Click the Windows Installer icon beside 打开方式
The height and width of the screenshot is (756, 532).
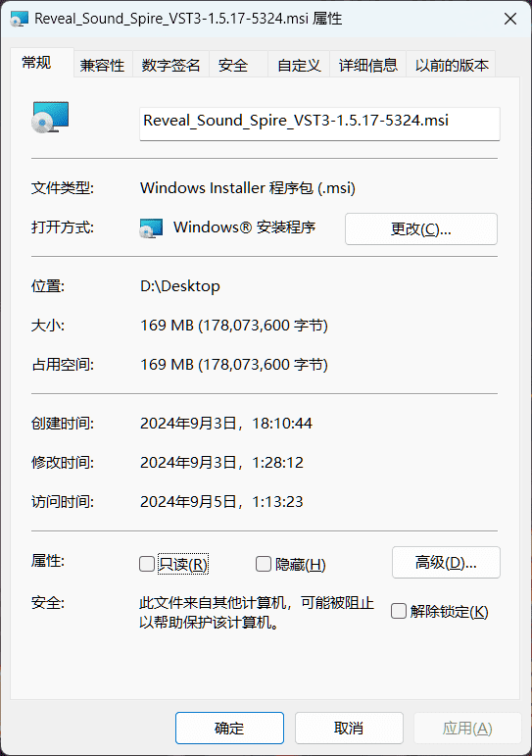151,228
